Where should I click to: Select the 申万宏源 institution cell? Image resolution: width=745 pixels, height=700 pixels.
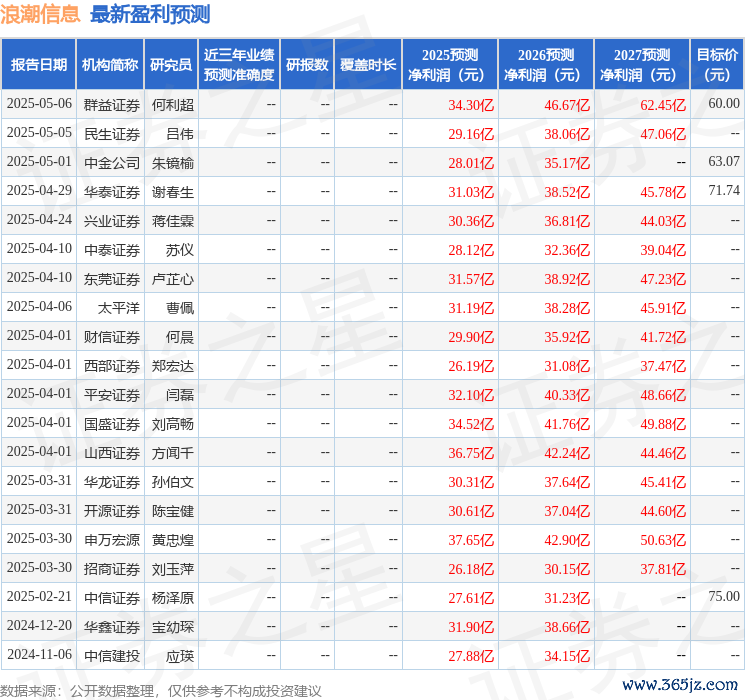point(112,540)
